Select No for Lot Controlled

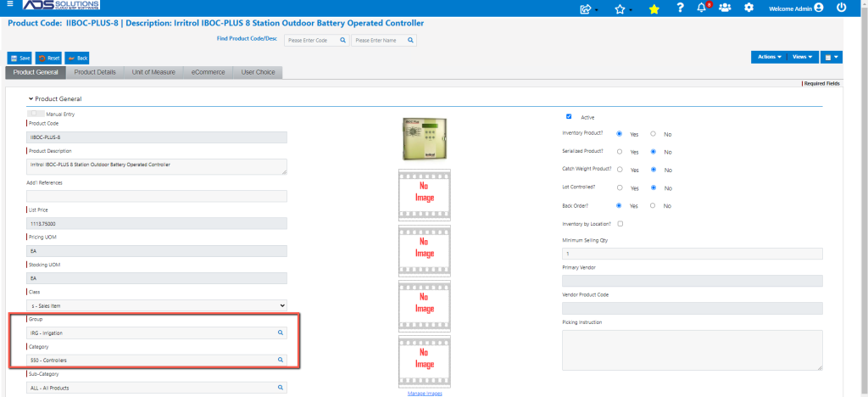654,187
